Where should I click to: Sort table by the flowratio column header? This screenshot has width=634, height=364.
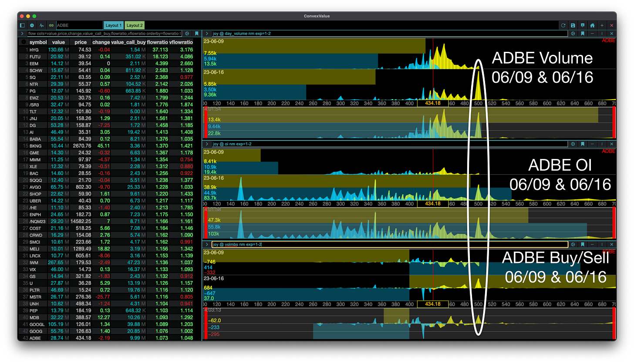coord(157,42)
